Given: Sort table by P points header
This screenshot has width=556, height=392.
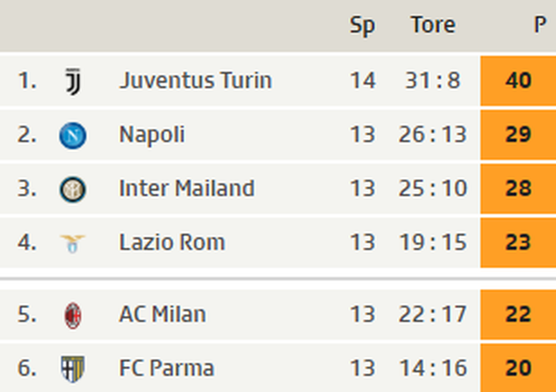Looking at the screenshot, I should [x=540, y=25].
